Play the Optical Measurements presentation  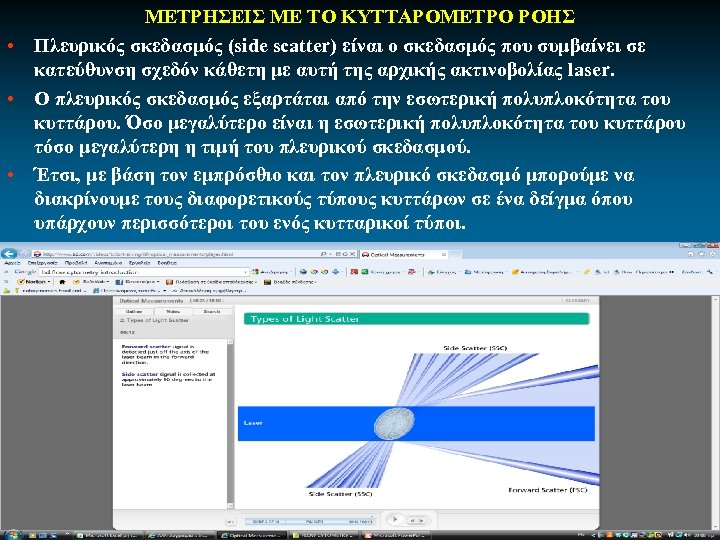coord(395,519)
